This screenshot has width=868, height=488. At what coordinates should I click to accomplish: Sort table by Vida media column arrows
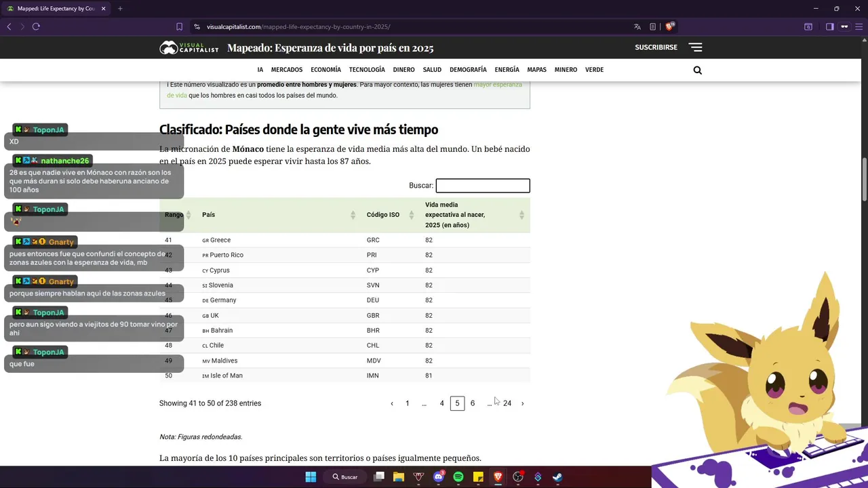click(x=521, y=215)
